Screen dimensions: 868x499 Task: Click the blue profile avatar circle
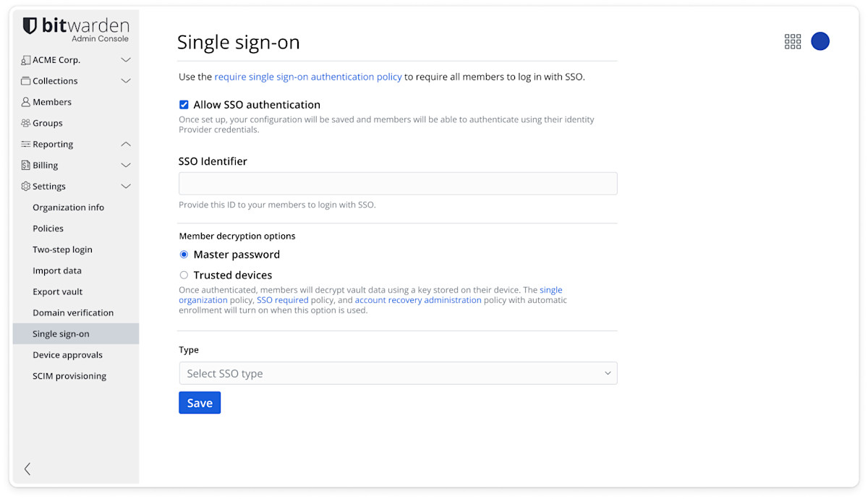tap(820, 41)
